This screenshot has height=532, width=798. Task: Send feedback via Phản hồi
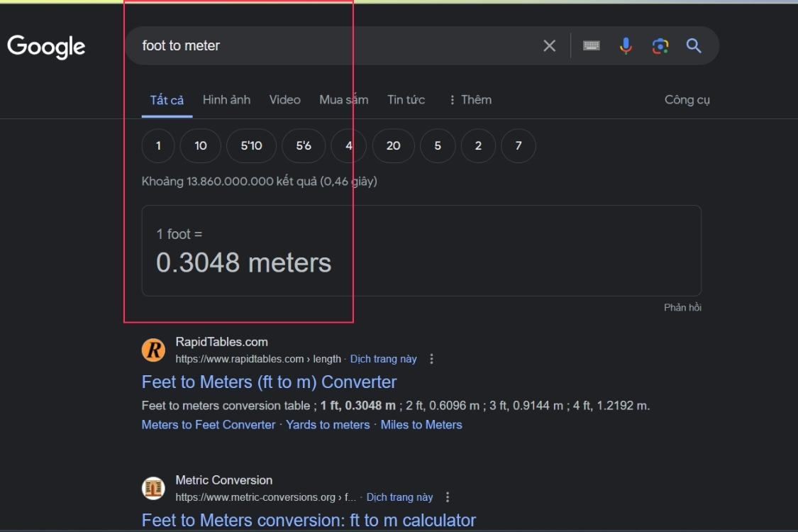pos(682,307)
